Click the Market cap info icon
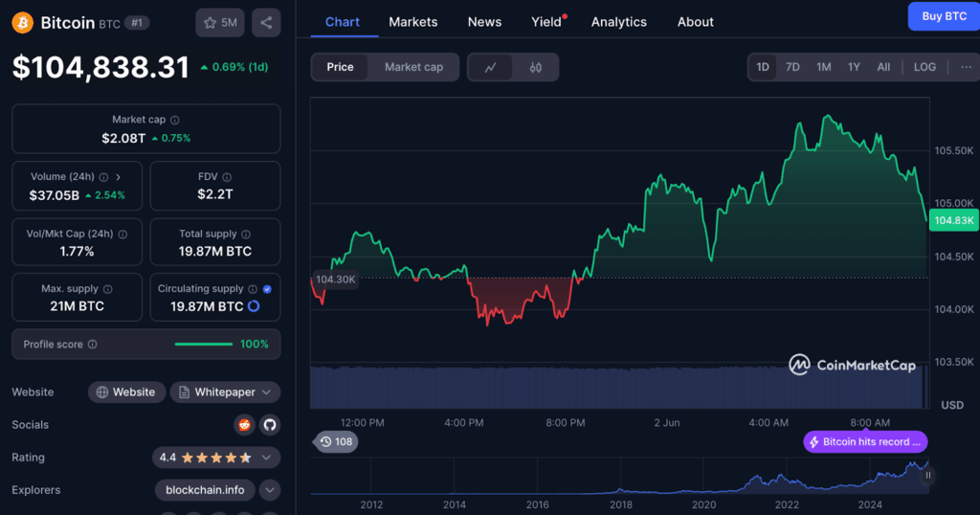980x515 pixels. [174, 121]
